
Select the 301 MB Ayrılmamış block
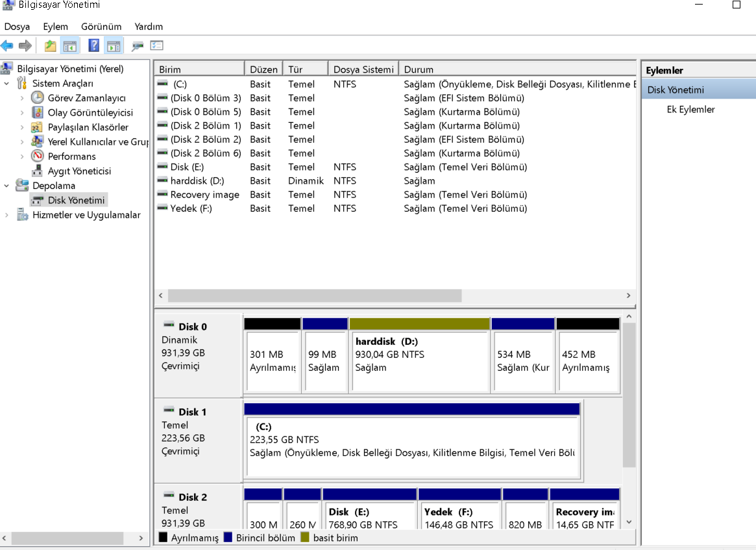[273, 356]
